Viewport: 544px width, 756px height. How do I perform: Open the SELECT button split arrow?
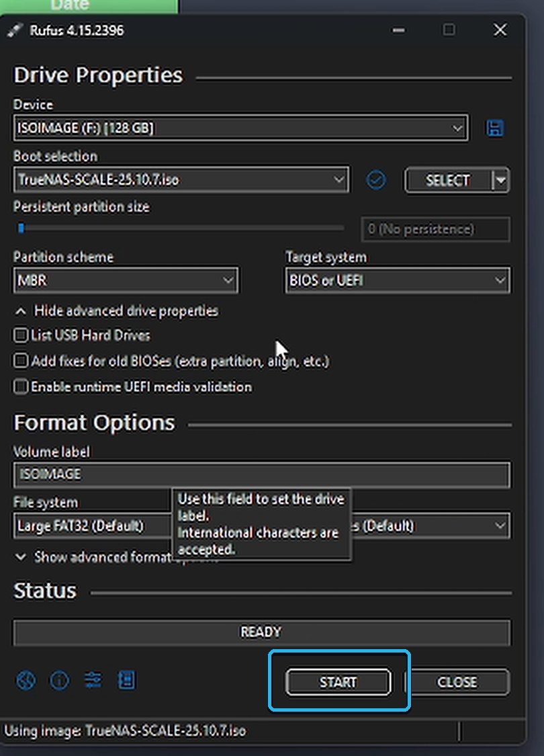point(501,180)
